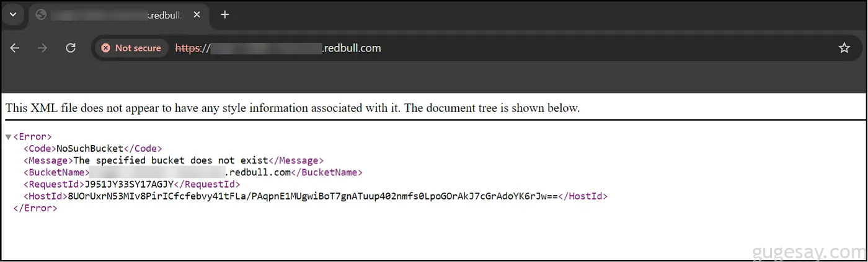
Task: Click the opening Error tag
Action: pos(32,137)
